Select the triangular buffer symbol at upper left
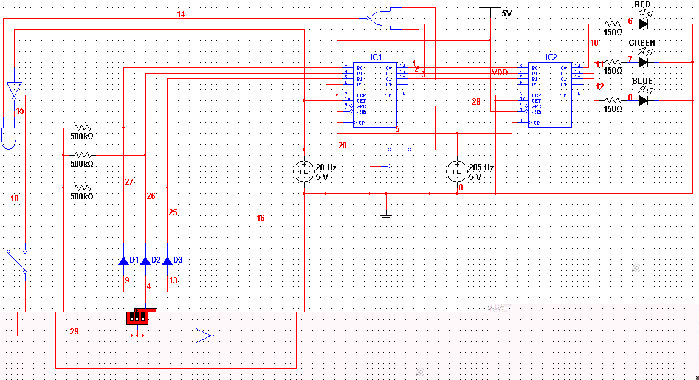 pyautogui.click(x=14, y=91)
